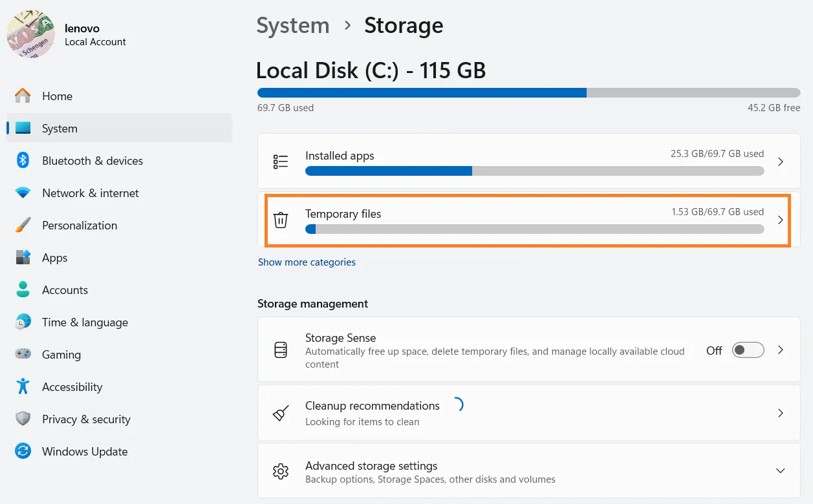Select the Privacy & security shield icon
Screen dimensions: 813x504
(x=23, y=419)
